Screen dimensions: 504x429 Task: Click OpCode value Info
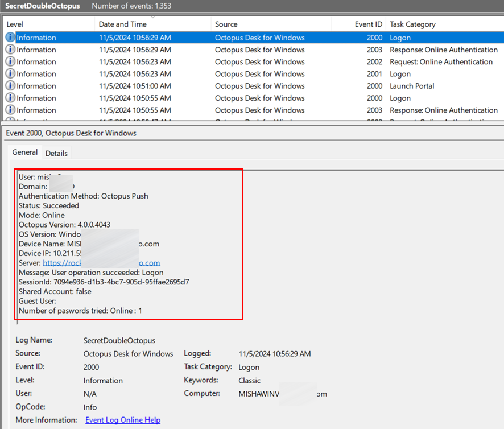coord(90,407)
